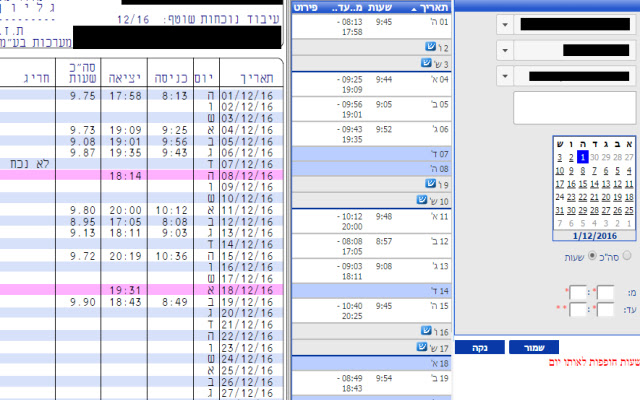Click 01/12/16 date in the report
This screenshot has width=640, height=400.
point(247,96)
